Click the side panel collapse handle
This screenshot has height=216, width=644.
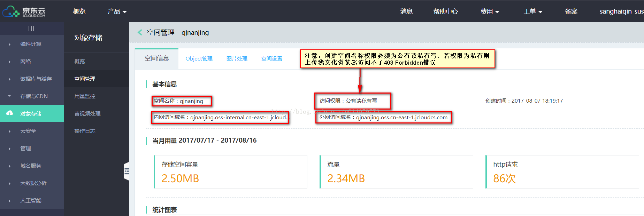127,171
